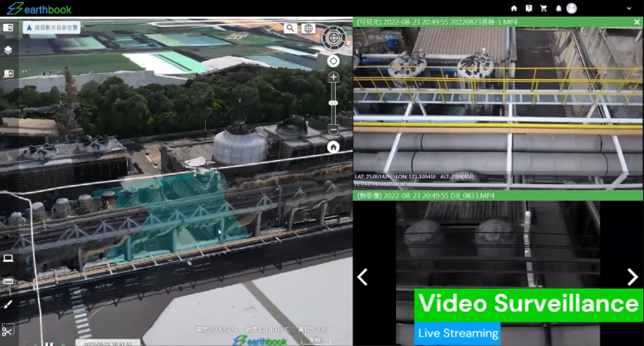Click the locate target crosshair button

pos(334,61)
